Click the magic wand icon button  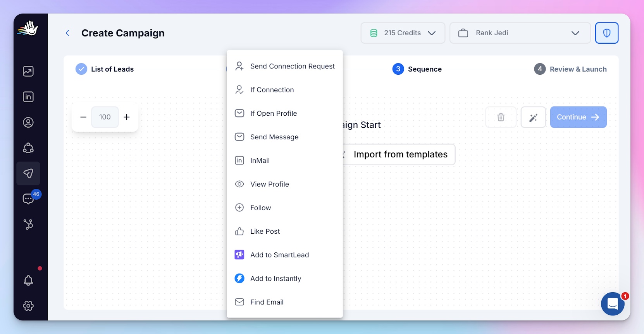tap(534, 117)
